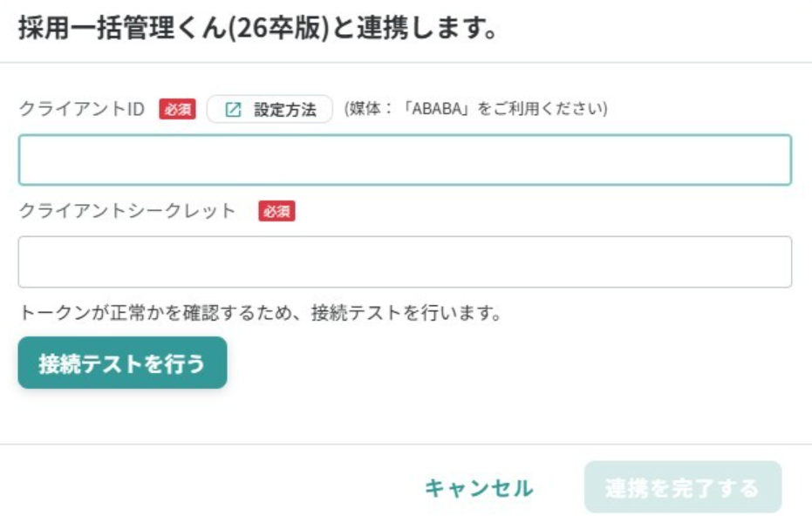Select the クライアントID input field
812x516 pixels.
coord(406,158)
